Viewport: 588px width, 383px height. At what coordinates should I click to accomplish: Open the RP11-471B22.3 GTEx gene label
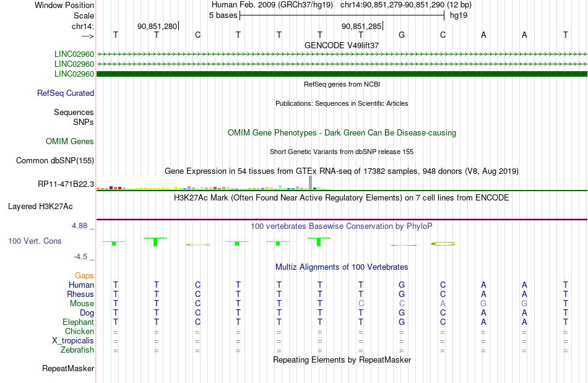(66, 184)
